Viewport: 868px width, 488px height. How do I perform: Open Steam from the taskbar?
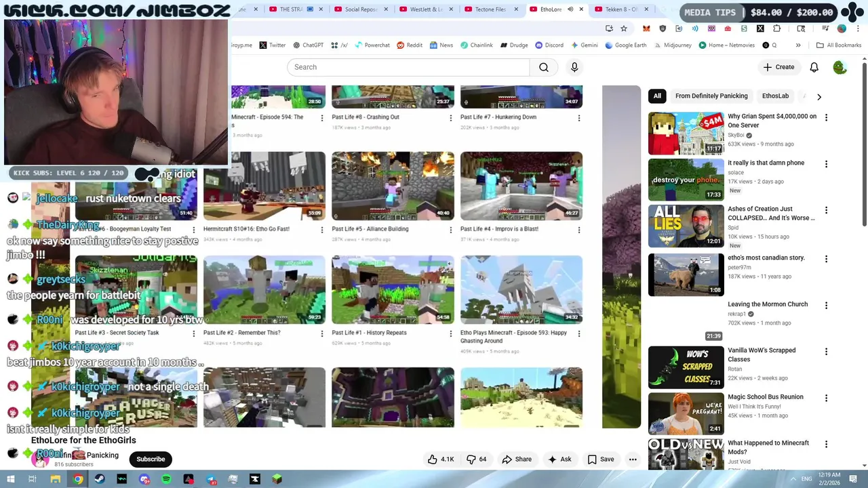click(x=100, y=480)
